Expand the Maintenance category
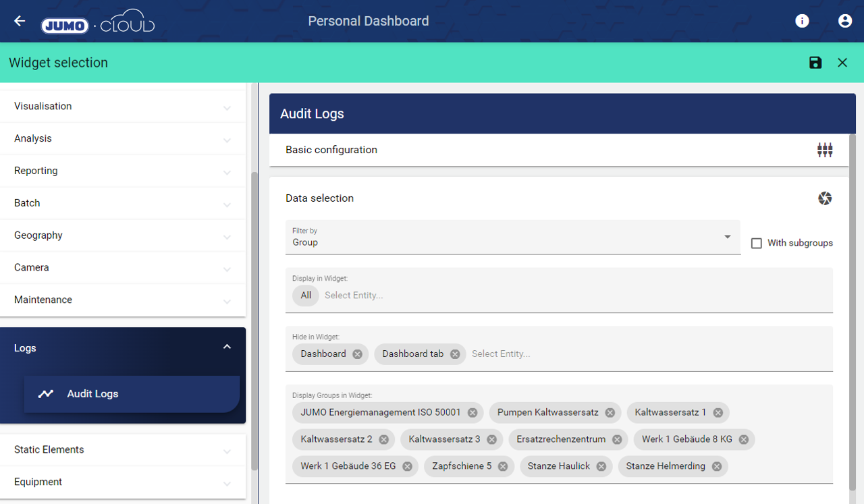This screenshot has height=504, width=864. pos(123,300)
